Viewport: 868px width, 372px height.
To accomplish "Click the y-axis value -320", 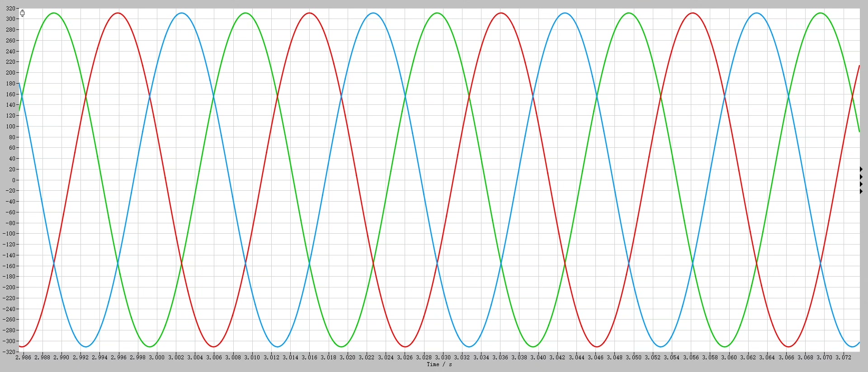I will 9,352.
